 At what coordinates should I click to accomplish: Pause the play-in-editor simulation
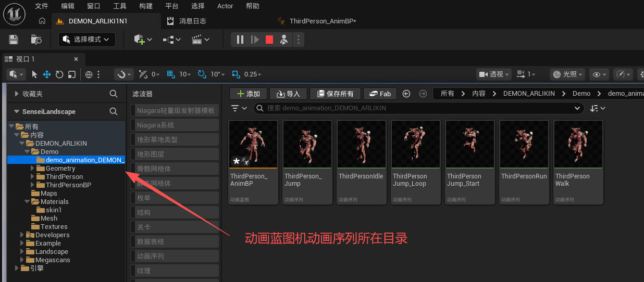click(x=240, y=40)
